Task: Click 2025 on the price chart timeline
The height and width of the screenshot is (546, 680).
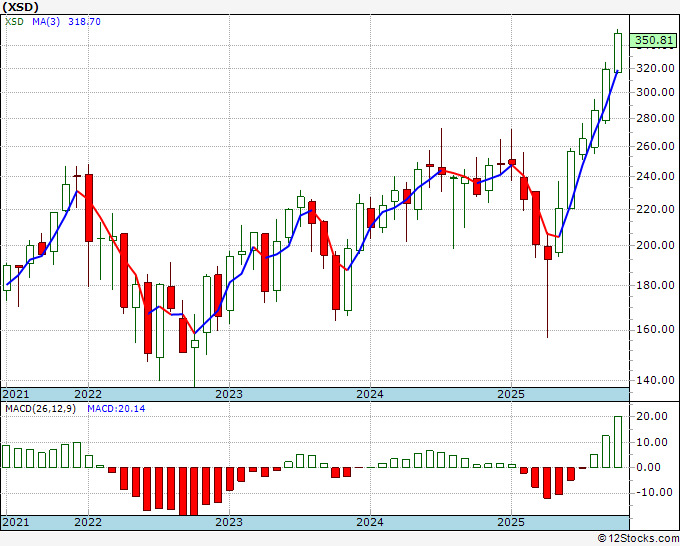Action: pos(511,394)
